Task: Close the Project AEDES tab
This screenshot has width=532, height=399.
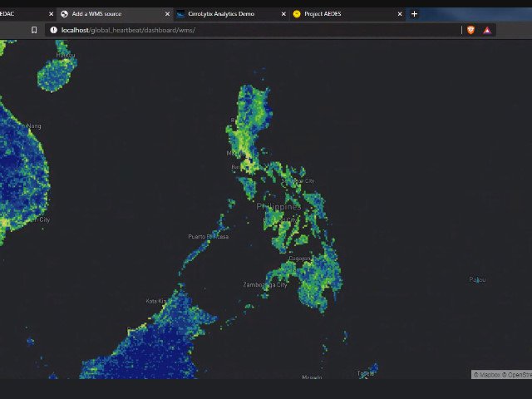Action: click(x=400, y=14)
